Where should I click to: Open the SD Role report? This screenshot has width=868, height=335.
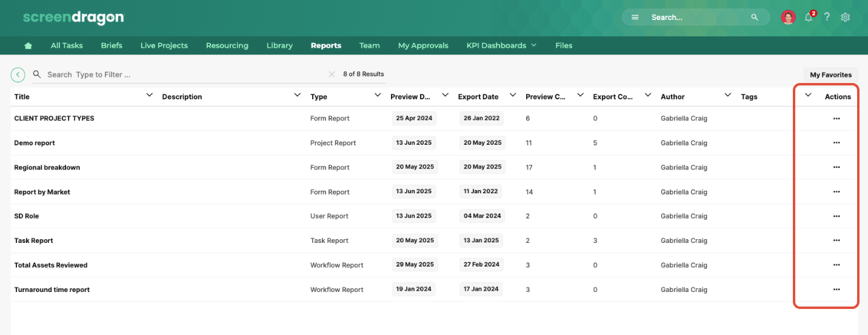click(27, 216)
